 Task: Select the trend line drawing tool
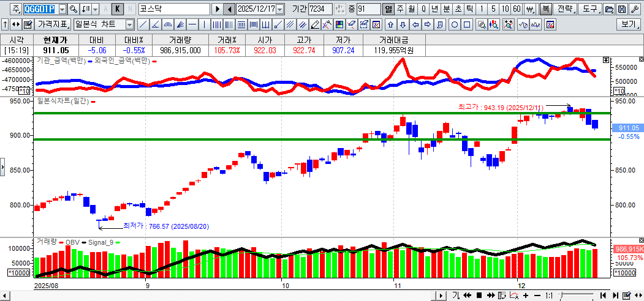point(143,24)
